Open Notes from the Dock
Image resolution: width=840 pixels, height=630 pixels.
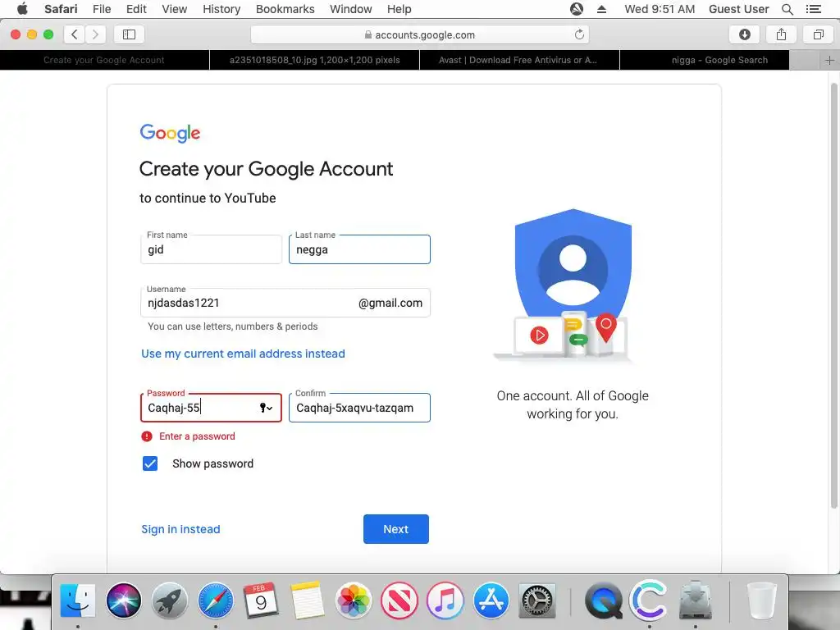[307, 600]
